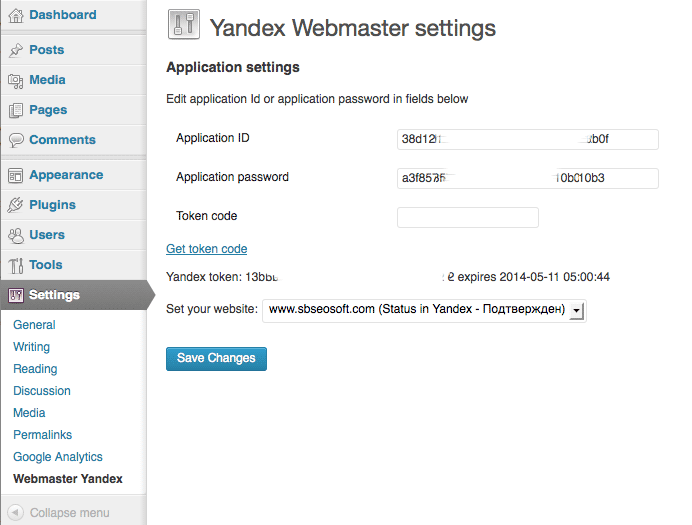The width and height of the screenshot is (692, 525).
Task: Click the Application password input field
Action: 527,178
